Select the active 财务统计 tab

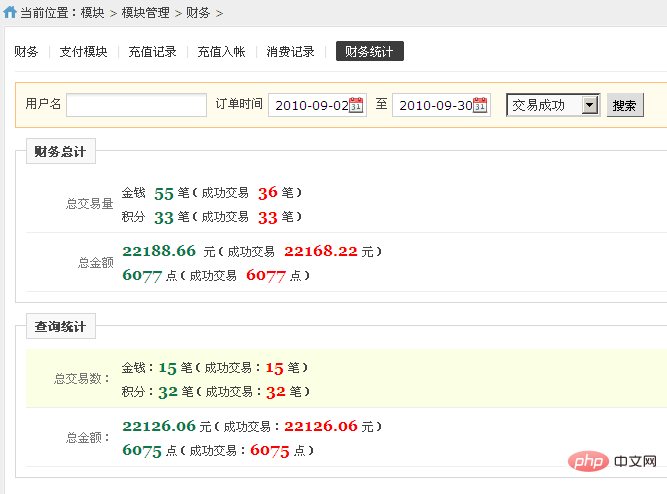[x=369, y=51]
